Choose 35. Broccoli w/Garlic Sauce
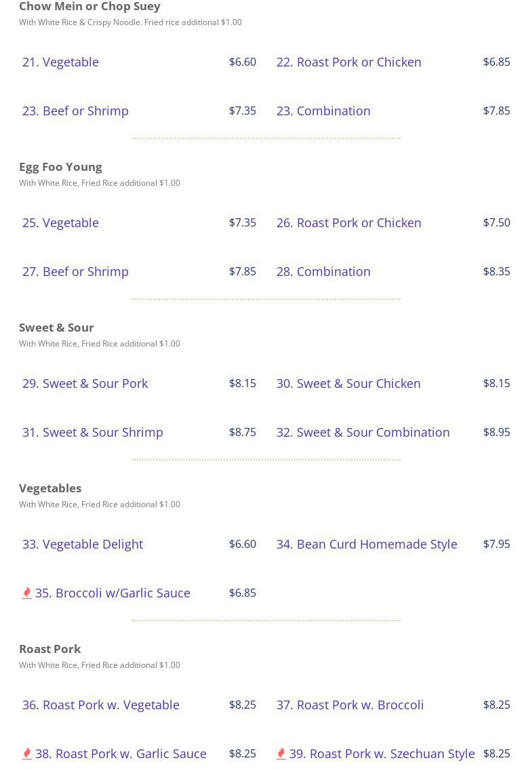This screenshot has width=532, height=769. (x=112, y=593)
